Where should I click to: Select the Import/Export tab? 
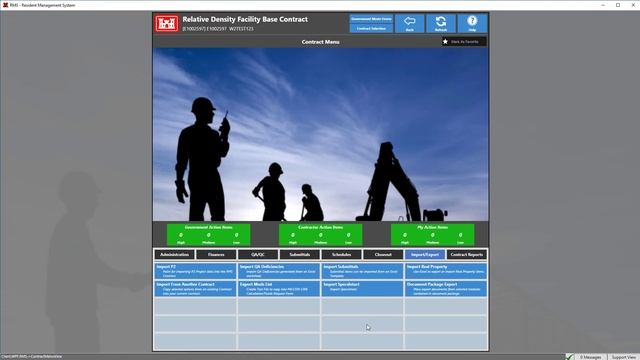[425, 255]
